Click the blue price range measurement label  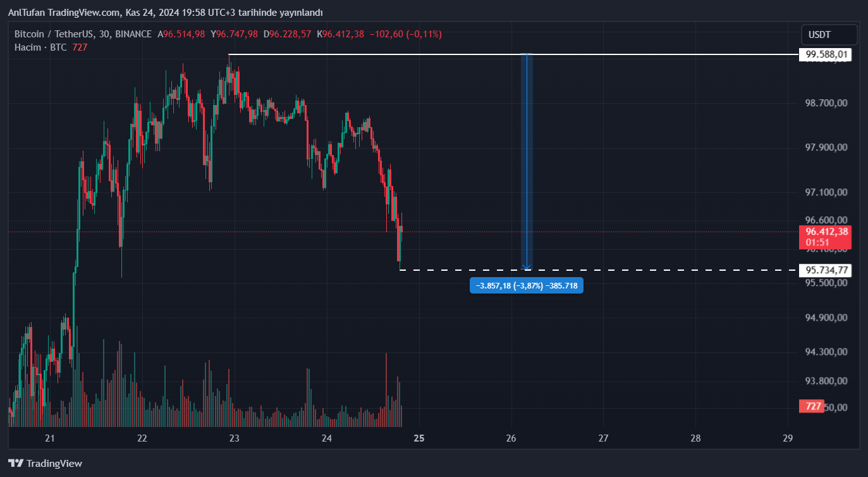click(527, 286)
